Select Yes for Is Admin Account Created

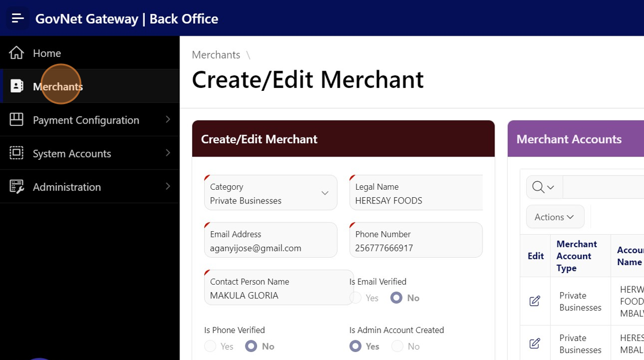tap(356, 346)
